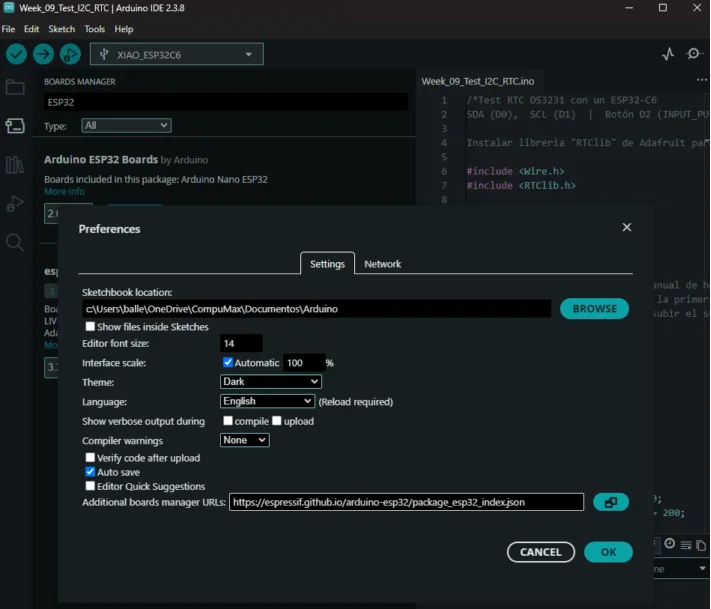Click the Additional boards manager URLs field
Screen dimensions: 711x609
point(406,502)
